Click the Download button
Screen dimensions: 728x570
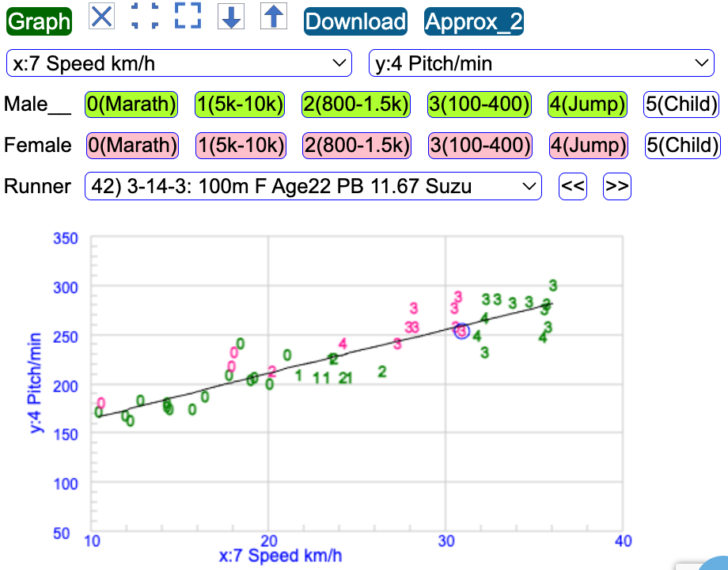pyautogui.click(x=355, y=21)
